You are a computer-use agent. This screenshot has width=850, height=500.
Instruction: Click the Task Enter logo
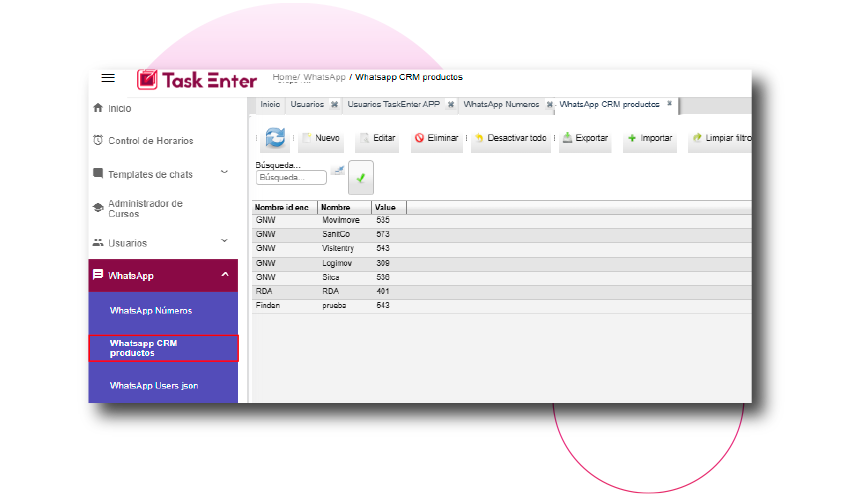click(x=197, y=80)
